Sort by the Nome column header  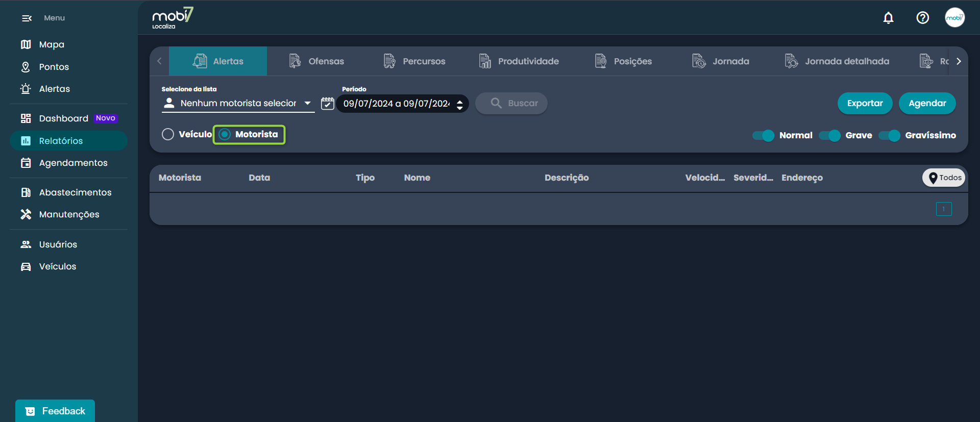coord(417,178)
